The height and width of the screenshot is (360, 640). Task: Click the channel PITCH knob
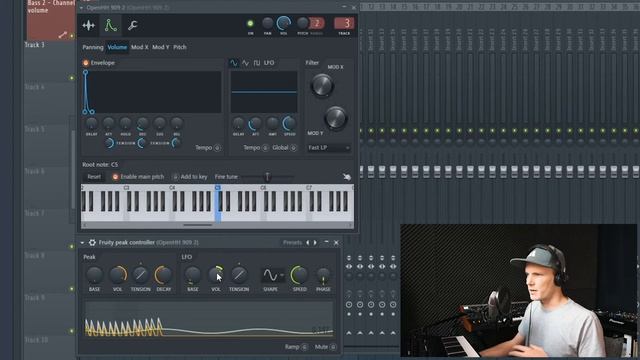click(x=302, y=23)
